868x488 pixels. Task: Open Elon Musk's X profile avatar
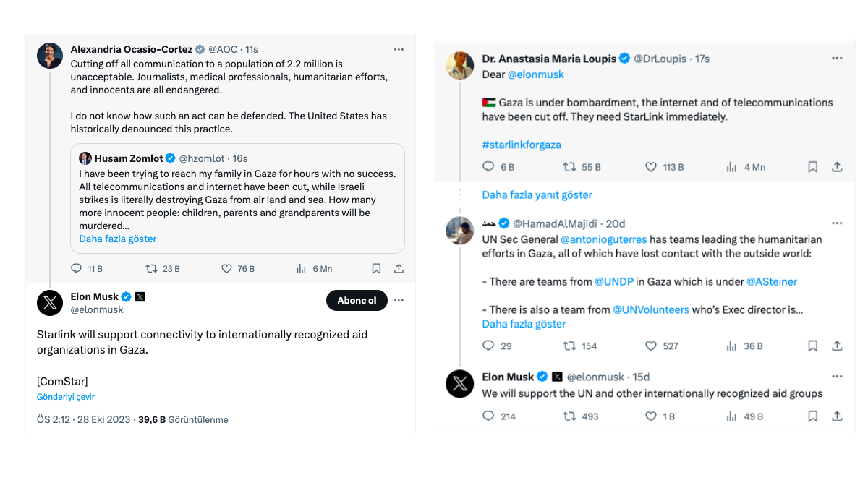tap(50, 303)
